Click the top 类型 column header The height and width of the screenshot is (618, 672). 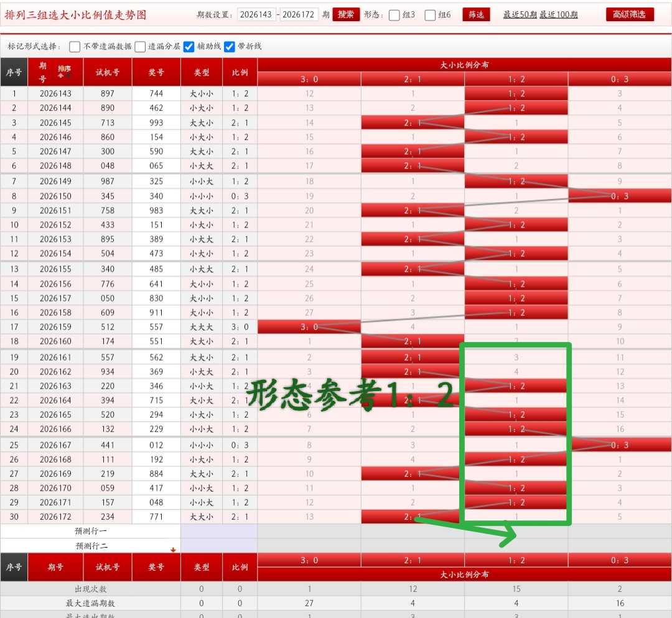(x=202, y=72)
